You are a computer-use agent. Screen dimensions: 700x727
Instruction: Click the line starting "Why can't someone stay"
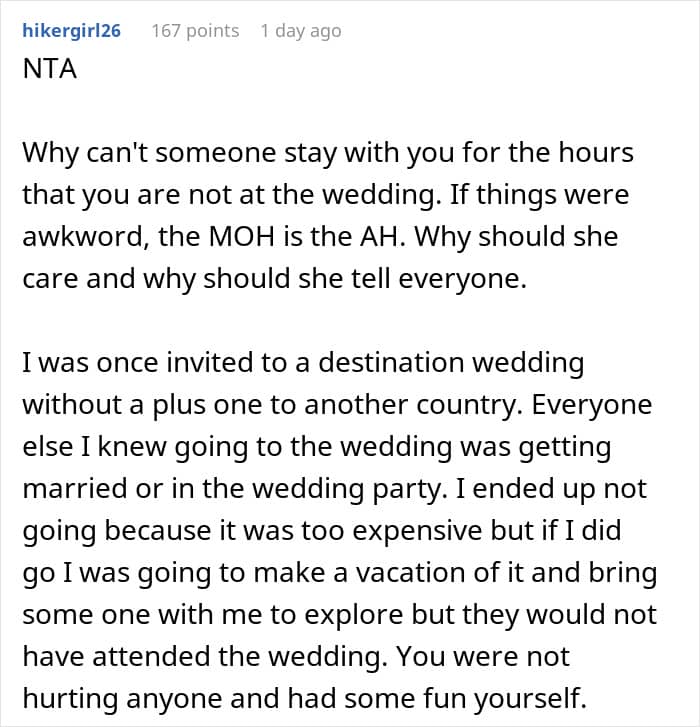(328, 154)
